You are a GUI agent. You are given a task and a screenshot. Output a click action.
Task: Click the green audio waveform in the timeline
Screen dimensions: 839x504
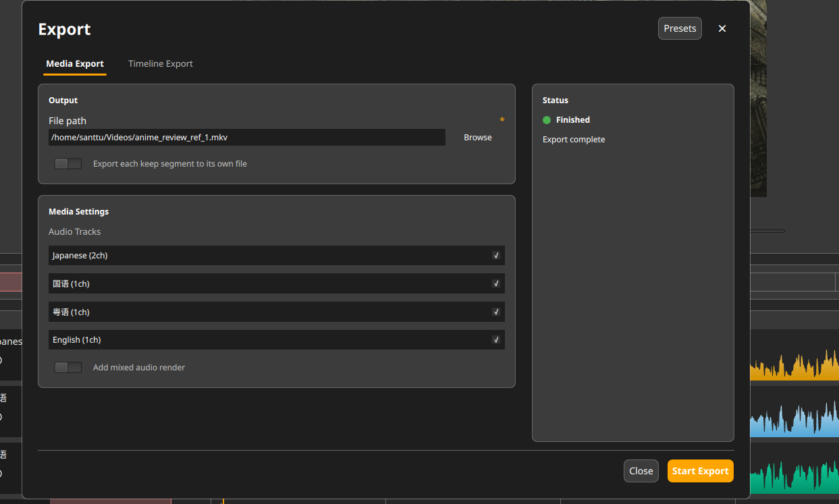click(794, 479)
